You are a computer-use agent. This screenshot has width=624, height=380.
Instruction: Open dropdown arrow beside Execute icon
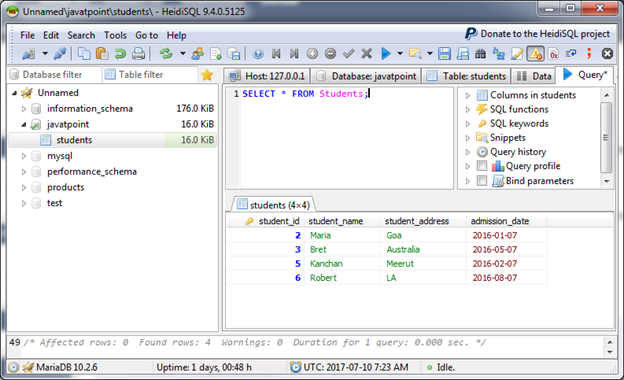pyautogui.click(x=400, y=53)
